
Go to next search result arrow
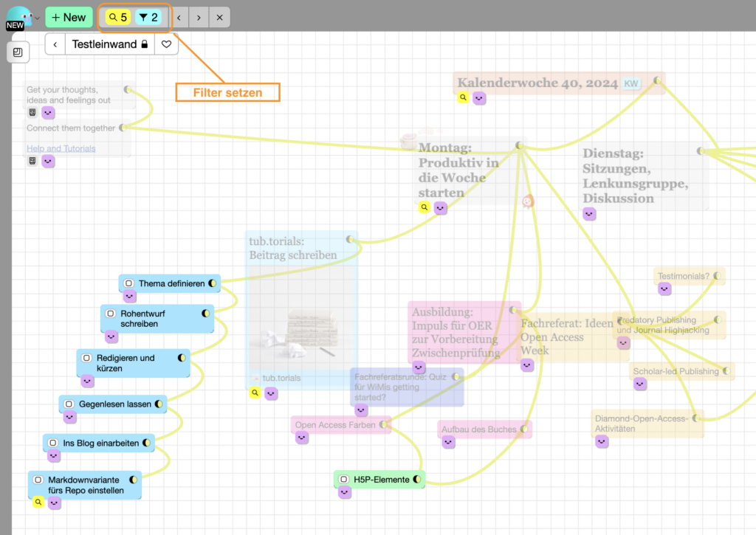[199, 18]
